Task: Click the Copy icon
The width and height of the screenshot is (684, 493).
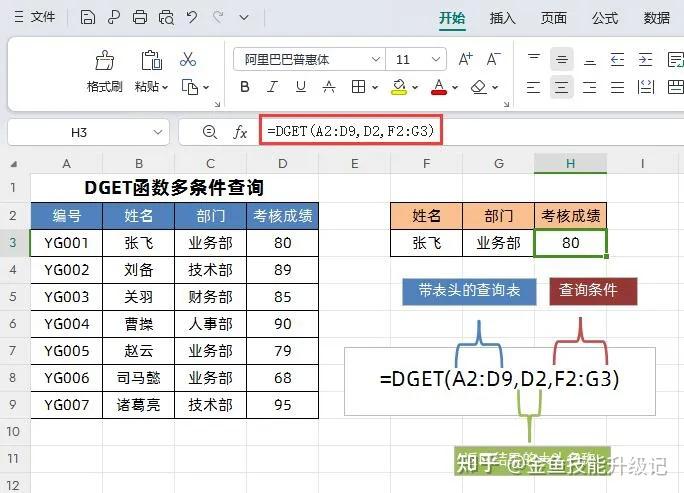Action: (190, 87)
